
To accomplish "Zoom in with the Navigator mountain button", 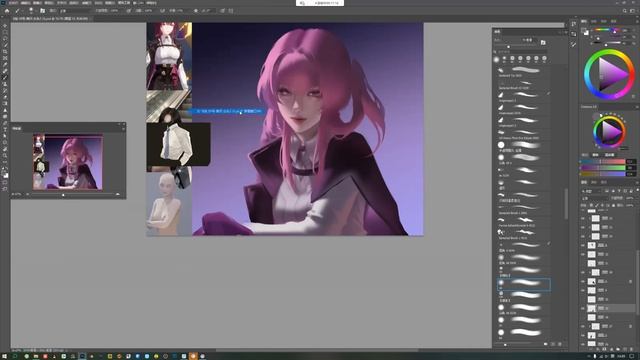I will click(118, 194).
